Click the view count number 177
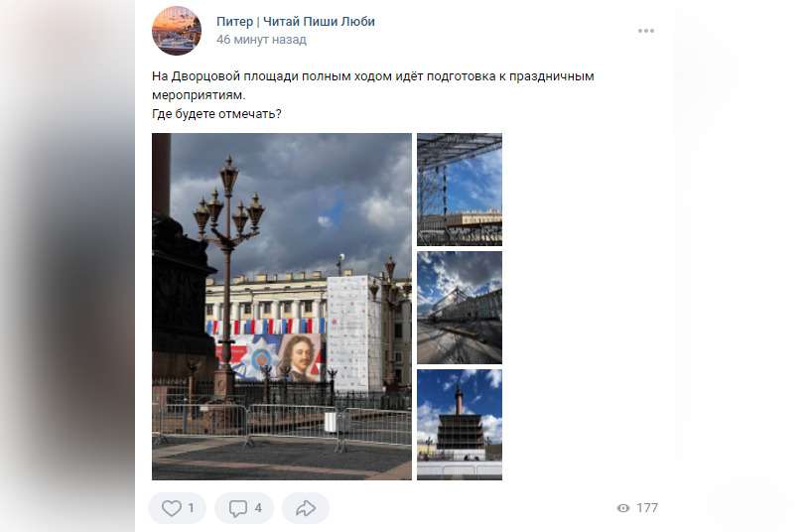Image resolution: width=809 pixels, height=532 pixels. (647, 508)
